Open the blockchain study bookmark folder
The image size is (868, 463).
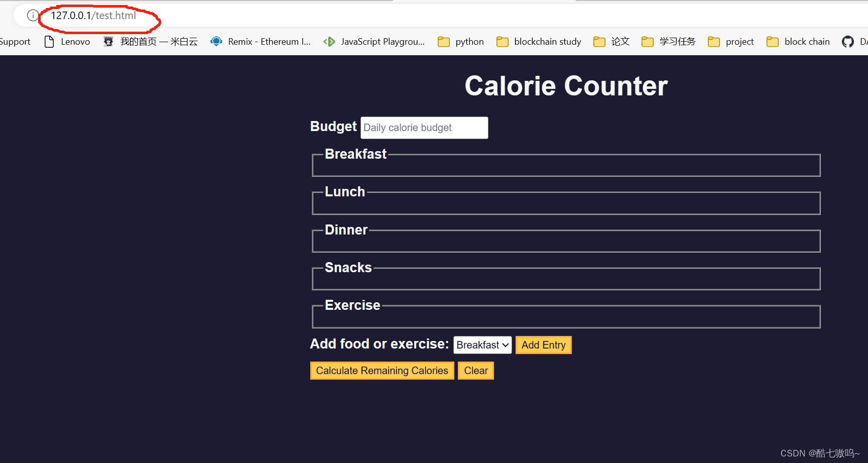(x=539, y=42)
